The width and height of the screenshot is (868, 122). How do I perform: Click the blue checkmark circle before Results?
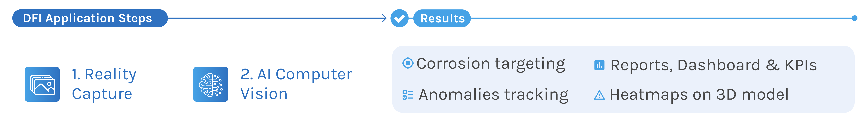pyautogui.click(x=399, y=18)
